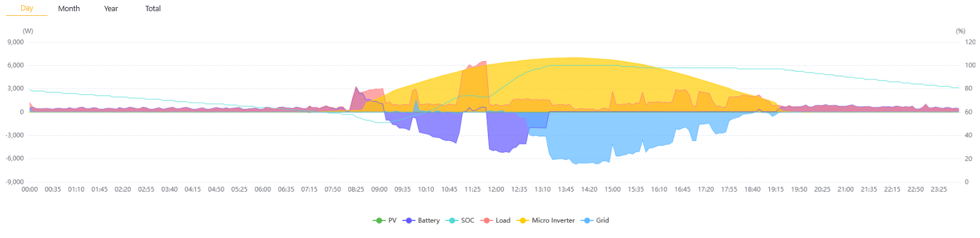Open the Month tab
Viewport: 980px width, 238px height.
click(x=69, y=9)
